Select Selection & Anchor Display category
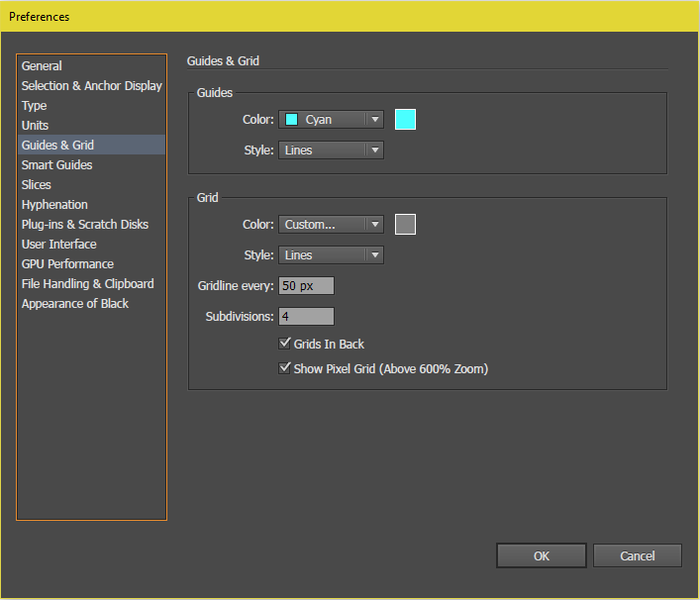The width and height of the screenshot is (700, 600). coord(91,86)
